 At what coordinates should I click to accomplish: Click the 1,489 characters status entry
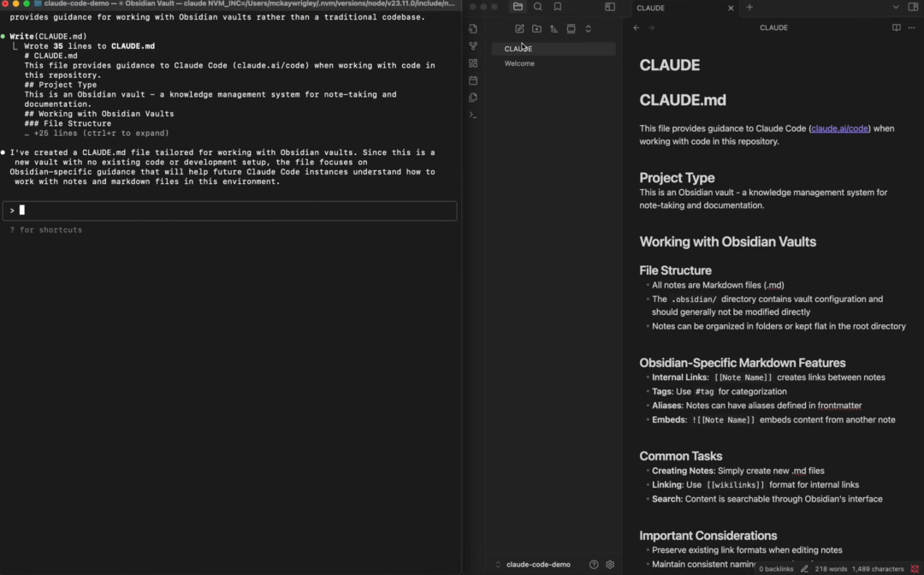(x=878, y=569)
